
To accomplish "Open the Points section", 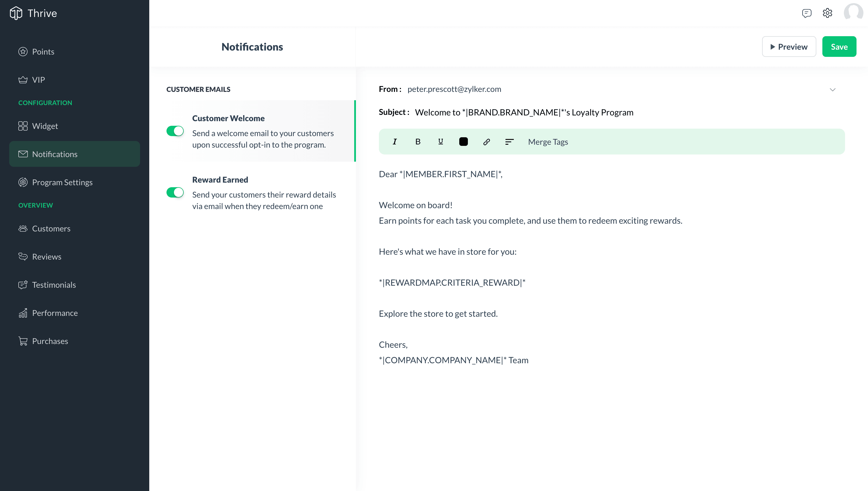I will pos(43,51).
